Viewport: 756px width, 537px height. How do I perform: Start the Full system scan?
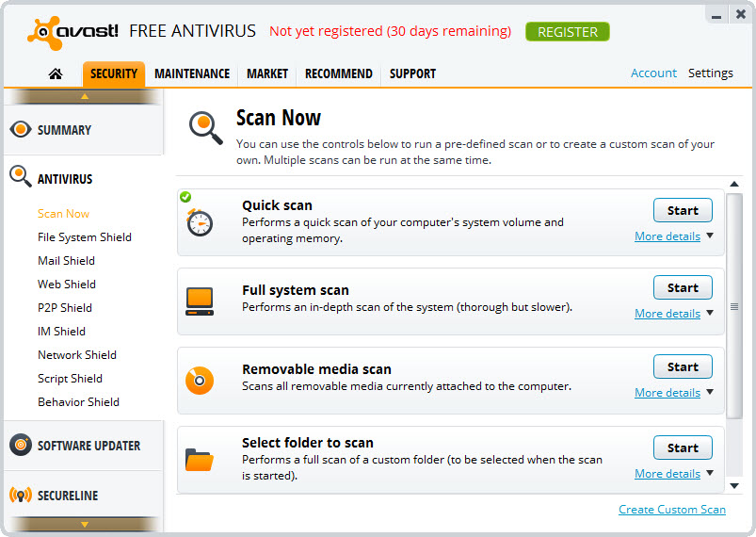(683, 287)
